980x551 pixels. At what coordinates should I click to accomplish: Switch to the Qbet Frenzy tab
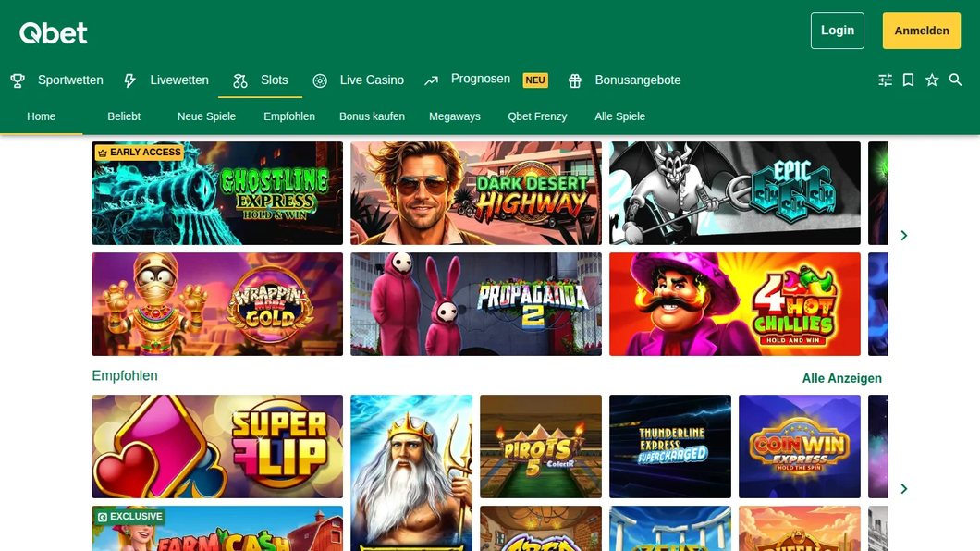point(537,116)
